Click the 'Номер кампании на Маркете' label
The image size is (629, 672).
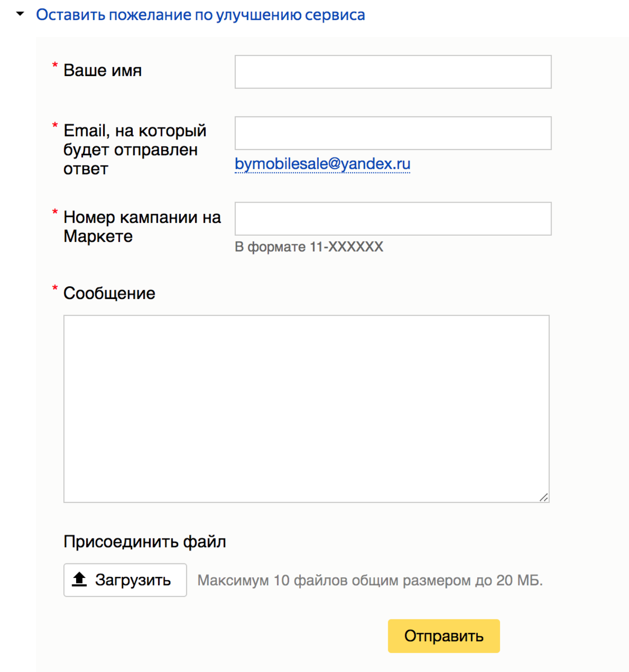tap(142, 227)
